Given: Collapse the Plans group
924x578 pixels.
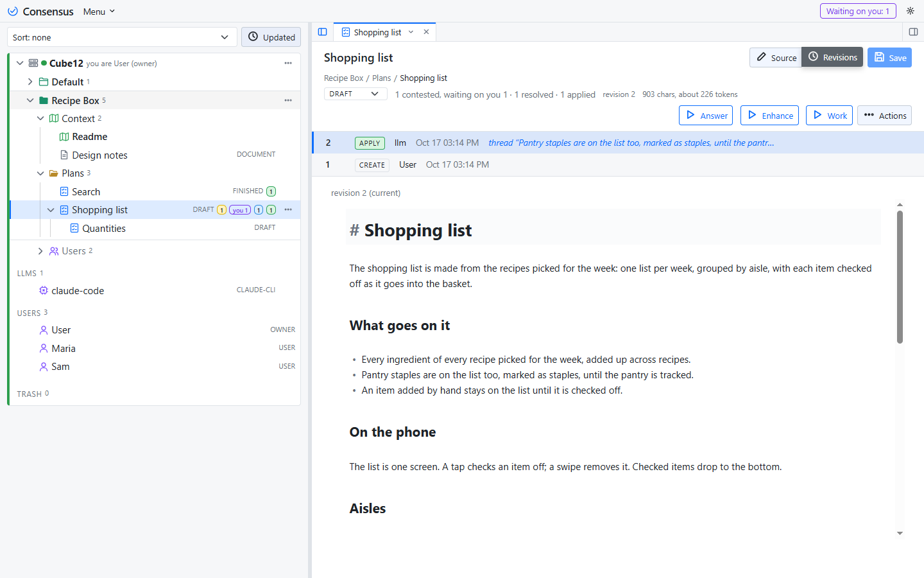Looking at the screenshot, I should tap(40, 173).
